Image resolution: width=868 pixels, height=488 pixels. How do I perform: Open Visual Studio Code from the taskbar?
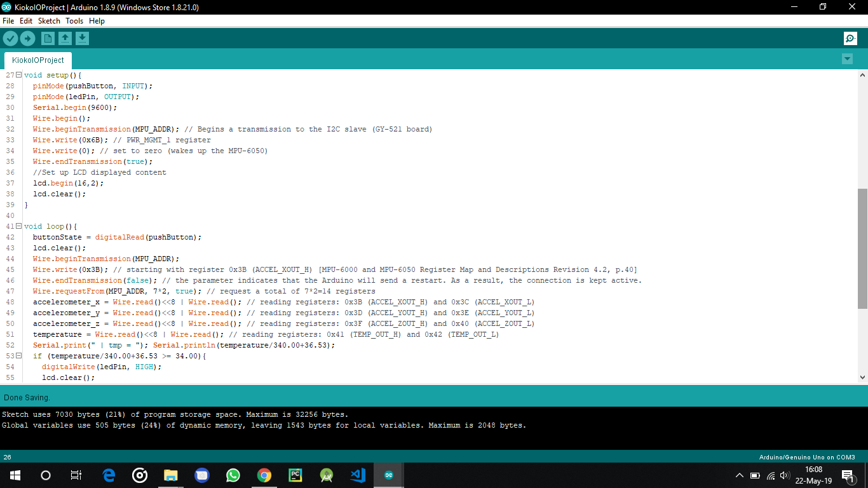[x=358, y=475]
